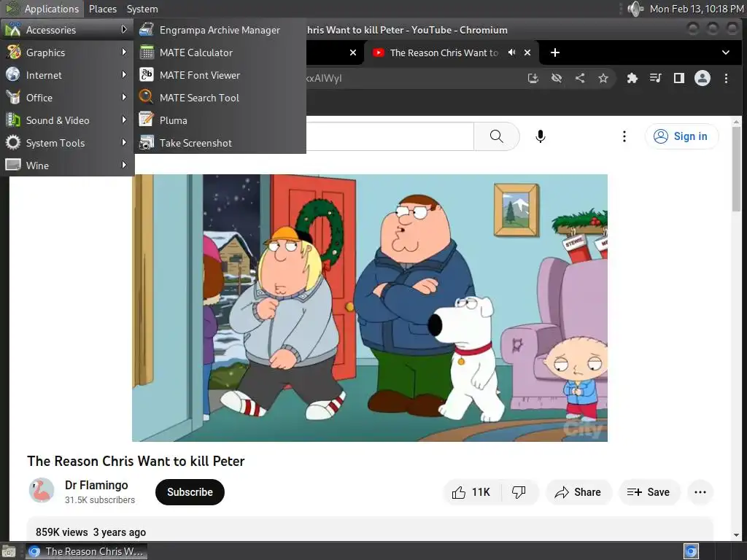Click the YouTube search magnifier button

click(x=496, y=136)
